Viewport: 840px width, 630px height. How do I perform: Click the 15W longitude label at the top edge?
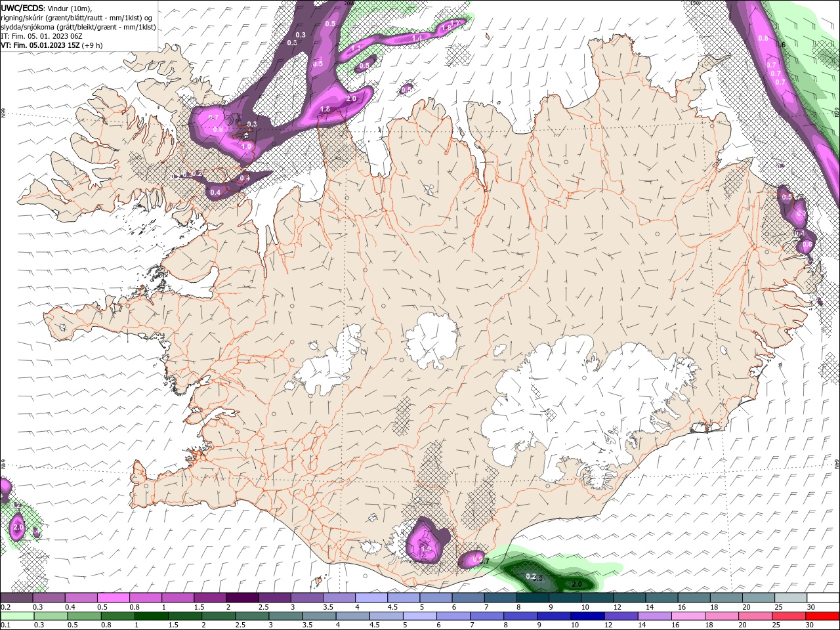(695, 3)
